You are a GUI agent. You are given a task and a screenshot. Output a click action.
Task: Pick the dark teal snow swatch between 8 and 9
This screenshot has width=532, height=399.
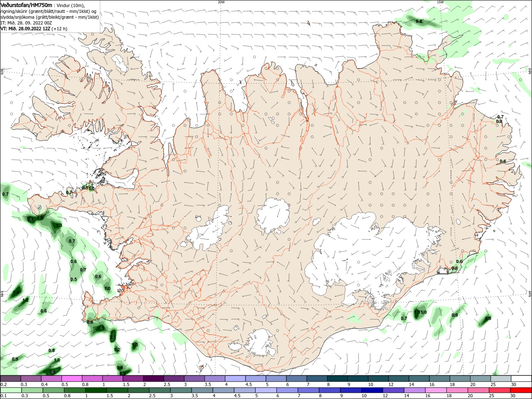pyautogui.click(x=337, y=379)
